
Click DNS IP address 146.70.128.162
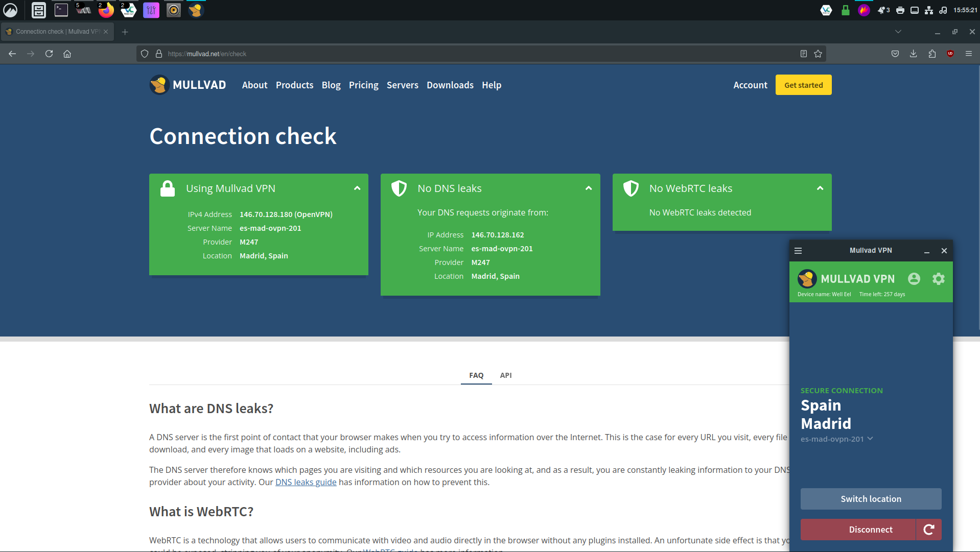coord(498,235)
